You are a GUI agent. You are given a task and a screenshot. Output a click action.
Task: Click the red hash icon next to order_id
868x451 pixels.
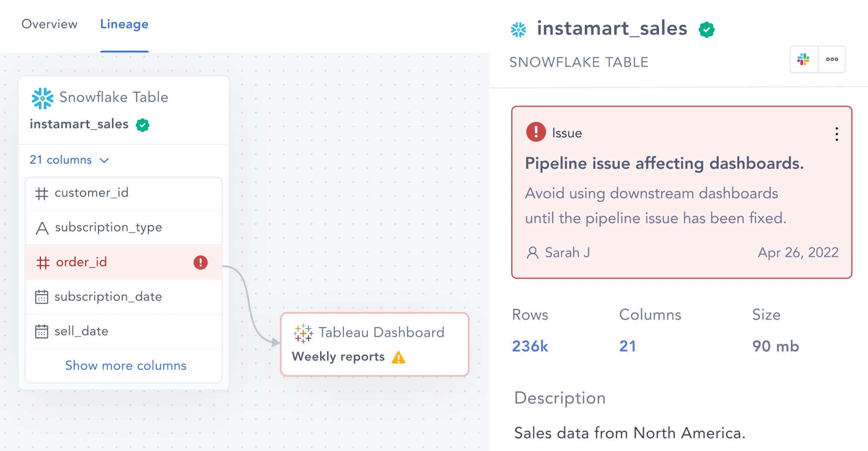pos(43,262)
